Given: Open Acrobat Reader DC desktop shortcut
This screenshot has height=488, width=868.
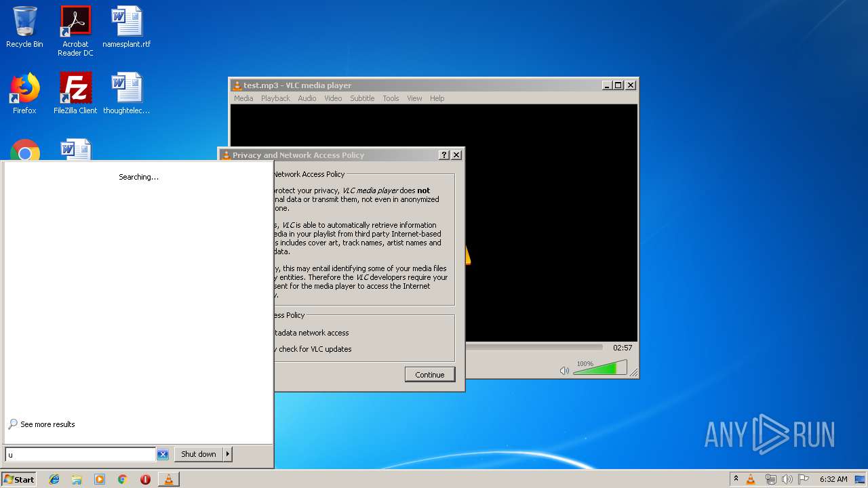Looking at the screenshot, I should pyautogui.click(x=75, y=31).
